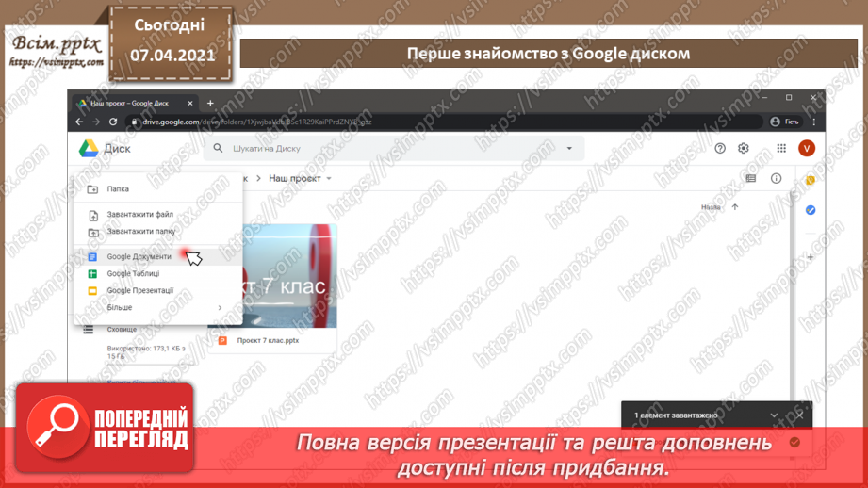The height and width of the screenshot is (488, 868).
Task: Click the Guest profile button
Action: [785, 122]
